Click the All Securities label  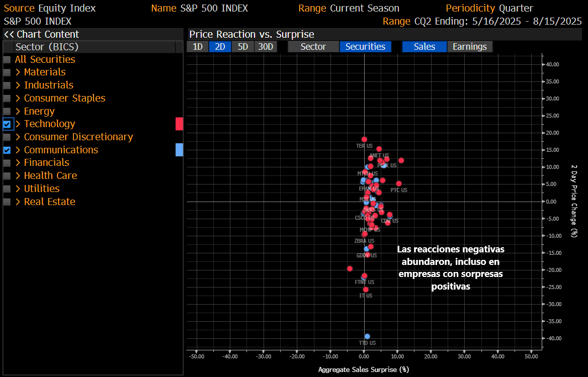point(45,60)
